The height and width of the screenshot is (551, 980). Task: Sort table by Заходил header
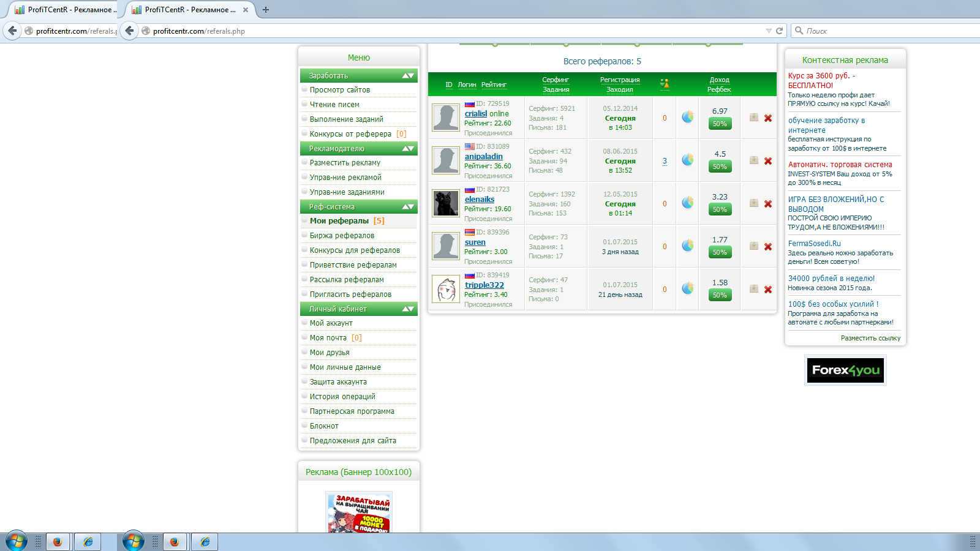(620, 89)
